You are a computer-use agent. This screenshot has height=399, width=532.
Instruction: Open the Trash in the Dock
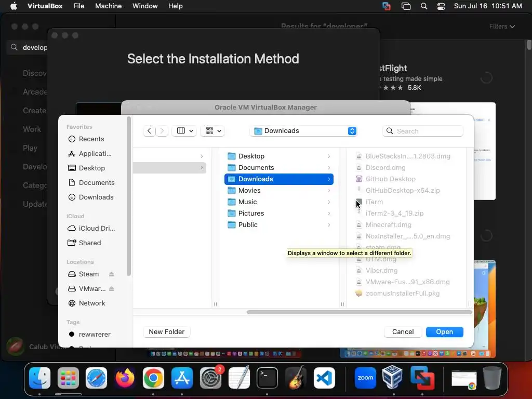493,378
